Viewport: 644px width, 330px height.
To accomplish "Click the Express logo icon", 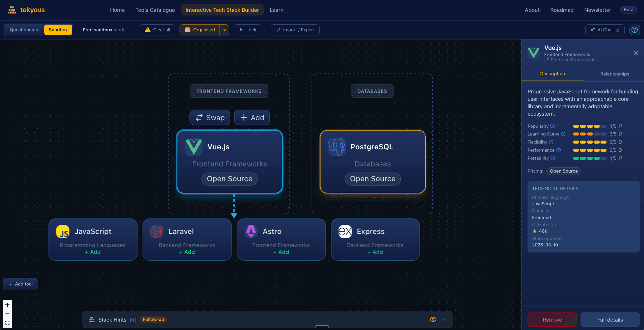I will click(x=345, y=232).
